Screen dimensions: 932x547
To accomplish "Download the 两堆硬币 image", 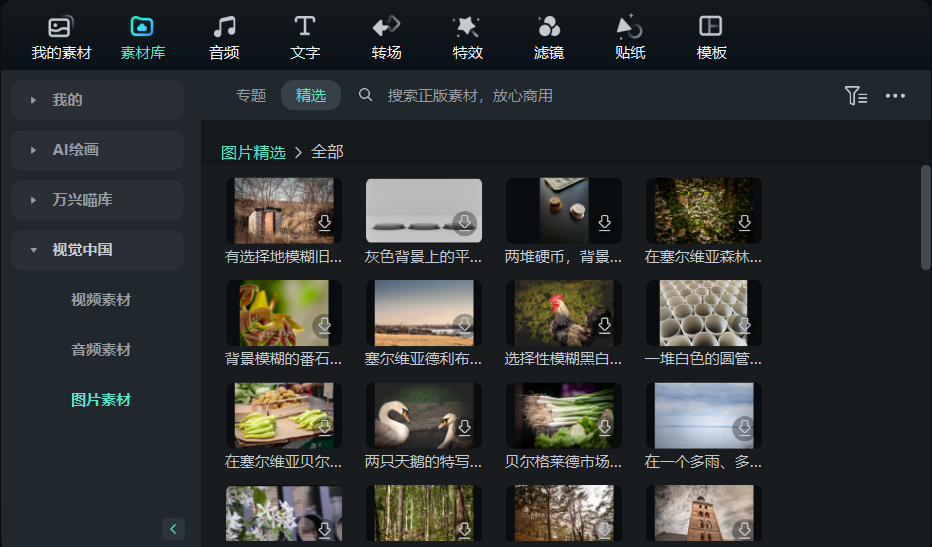I will [604, 222].
